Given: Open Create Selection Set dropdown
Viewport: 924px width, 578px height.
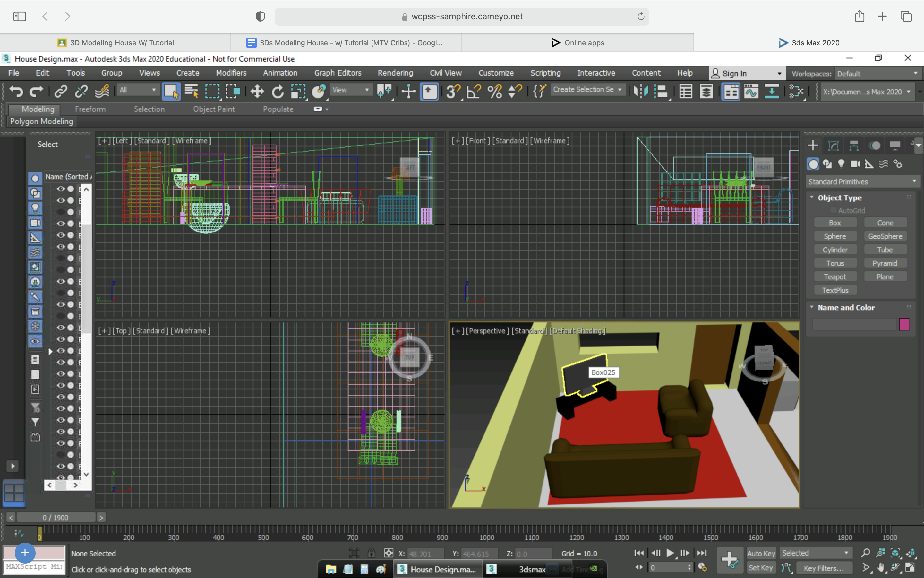Looking at the screenshot, I should pyautogui.click(x=588, y=90).
